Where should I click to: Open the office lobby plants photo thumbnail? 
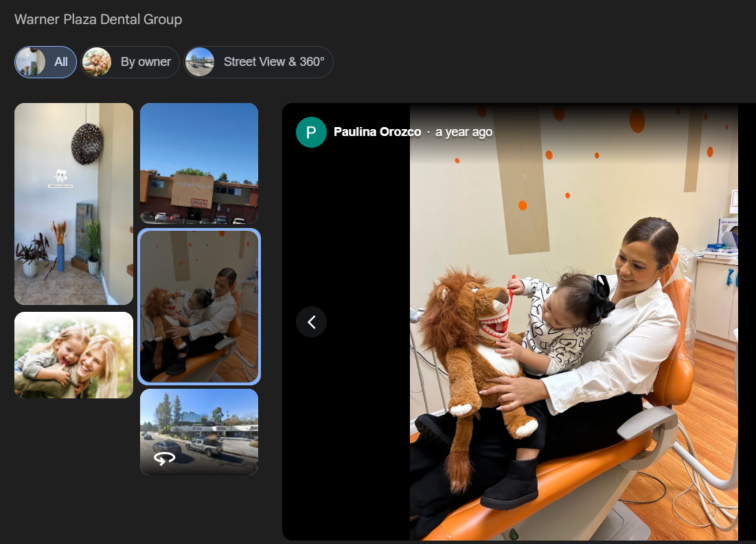click(73, 203)
